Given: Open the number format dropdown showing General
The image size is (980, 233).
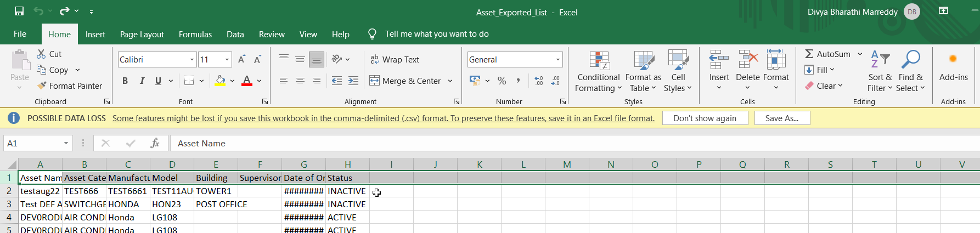Looking at the screenshot, I should pos(558,59).
